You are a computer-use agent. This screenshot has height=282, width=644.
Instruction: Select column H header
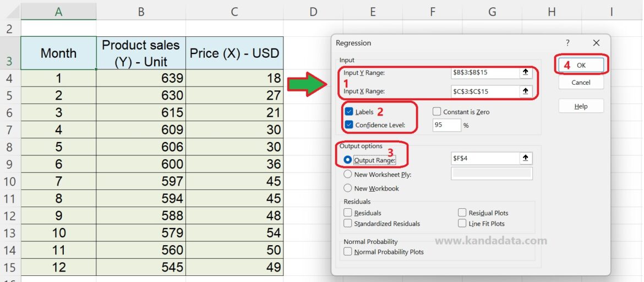pyautogui.click(x=552, y=12)
